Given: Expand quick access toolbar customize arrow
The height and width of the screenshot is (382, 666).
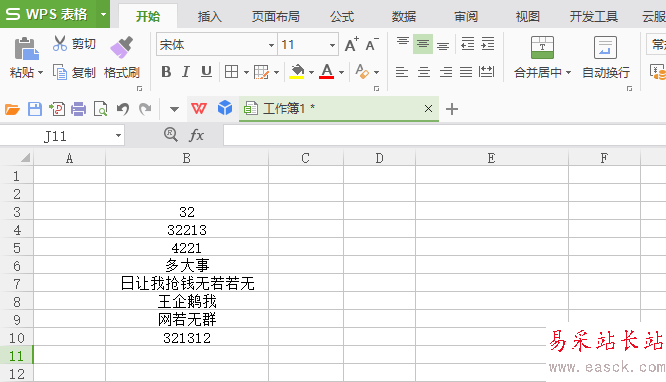Looking at the screenshot, I should pos(174,109).
